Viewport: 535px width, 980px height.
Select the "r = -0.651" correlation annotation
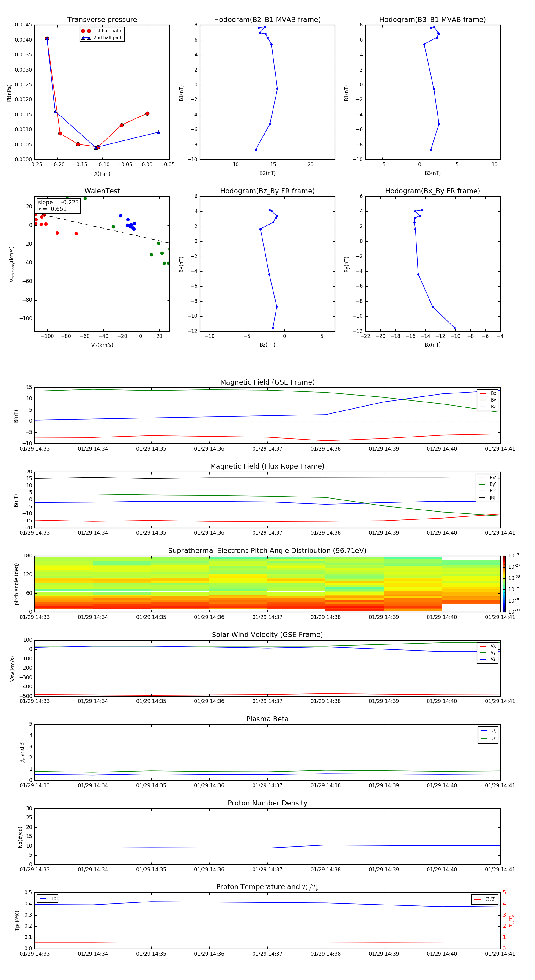tap(53, 209)
